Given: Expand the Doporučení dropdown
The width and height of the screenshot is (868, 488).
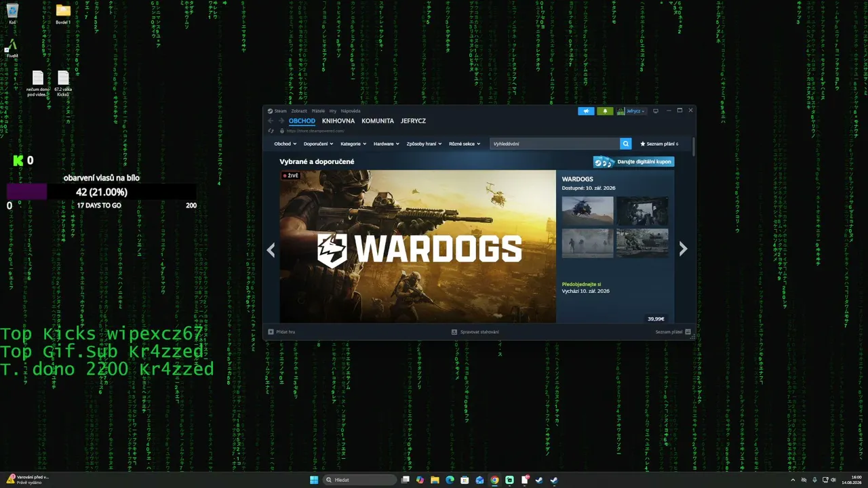Looking at the screenshot, I should (318, 144).
